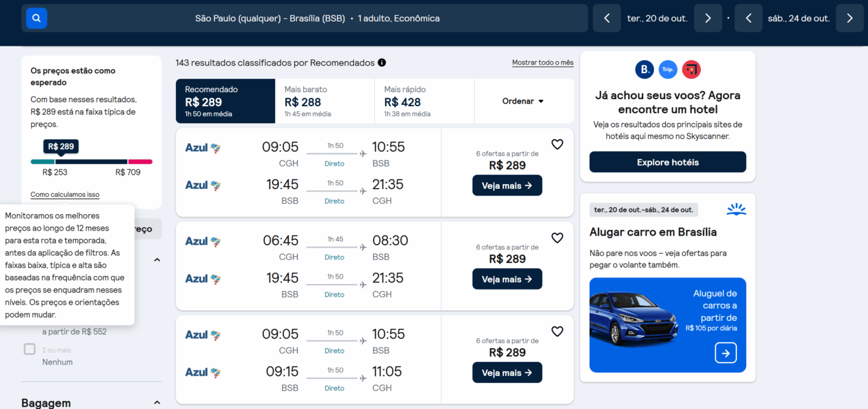The width and height of the screenshot is (868, 409).
Task: Click the Trip.com circular icon
Action: (668, 69)
